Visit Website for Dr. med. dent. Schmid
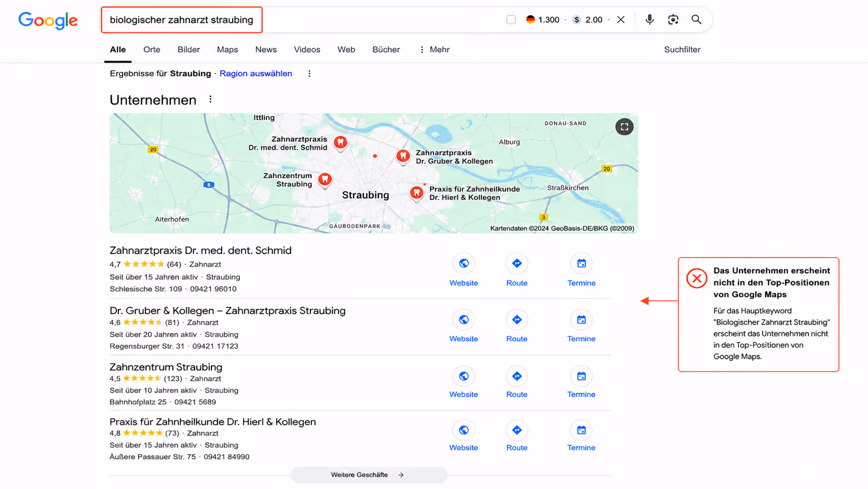This screenshot has height=489, width=868. [x=464, y=270]
